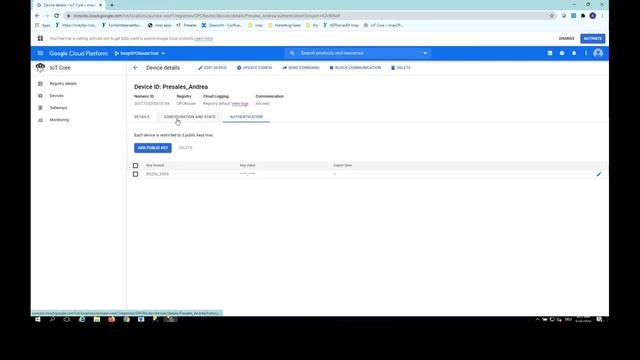Open Registry details in the sidebar
640x360 pixels.
(x=63, y=84)
